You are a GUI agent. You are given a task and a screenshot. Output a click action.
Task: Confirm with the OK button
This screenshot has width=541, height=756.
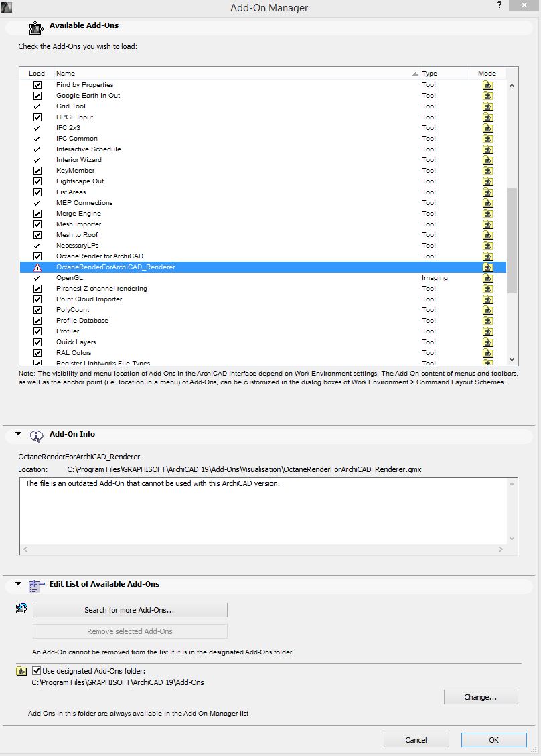point(493,740)
